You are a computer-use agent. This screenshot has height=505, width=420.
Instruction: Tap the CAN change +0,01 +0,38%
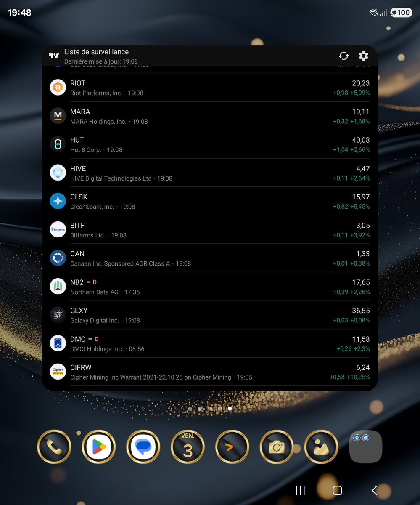pyautogui.click(x=351, y=263)
